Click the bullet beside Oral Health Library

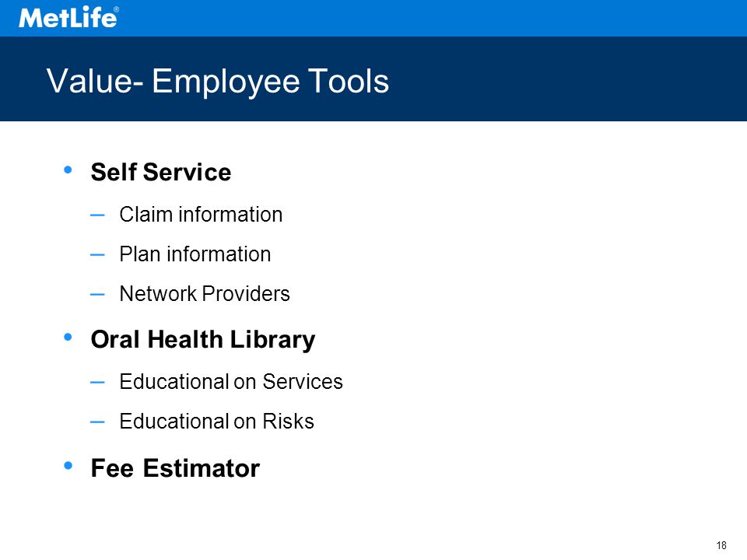tap(68, 337)
